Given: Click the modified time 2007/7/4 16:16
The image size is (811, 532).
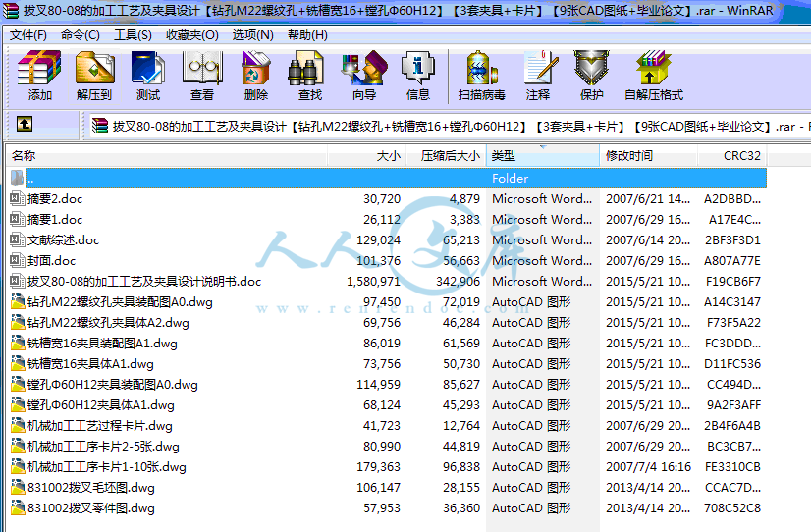Looking at the screenshot, I should pos(649,467).
